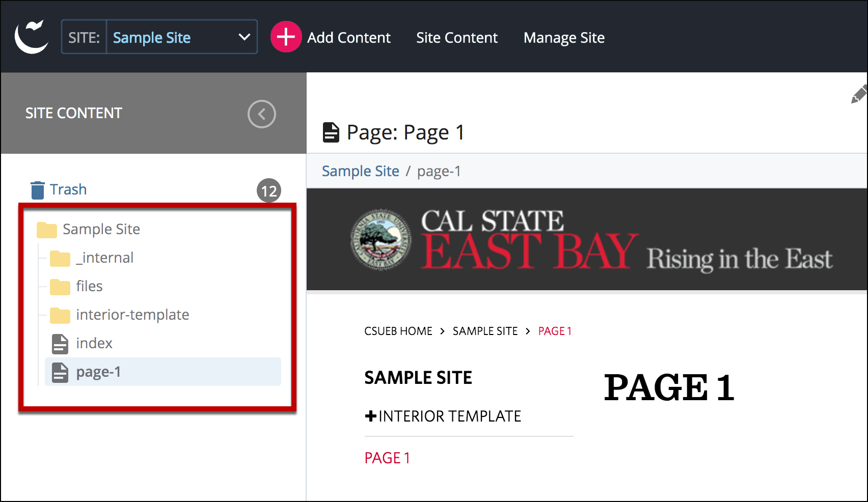
Task: Click the SITE: label in selector
Action: click(x=84, y=38)
